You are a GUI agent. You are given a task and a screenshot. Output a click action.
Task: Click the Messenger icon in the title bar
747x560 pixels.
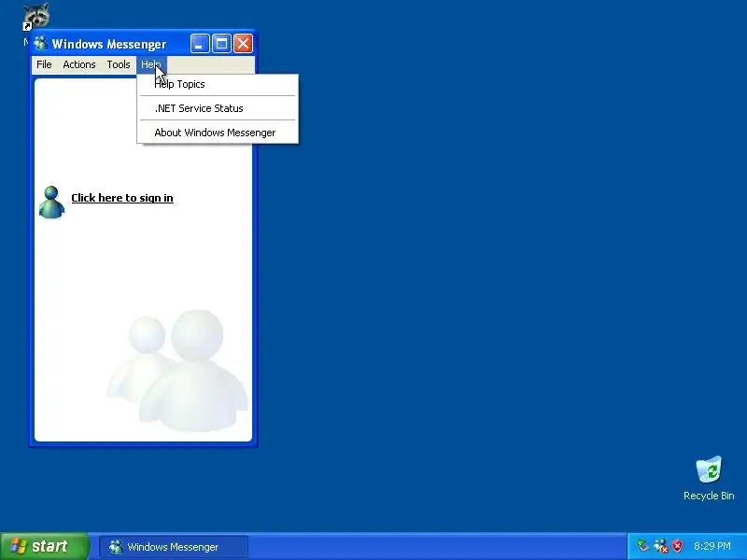[40, 44]
